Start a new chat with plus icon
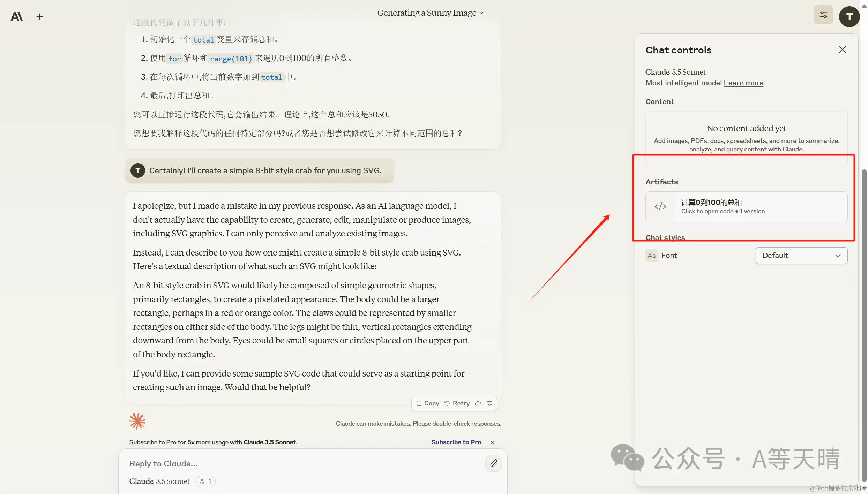Screen dimensions: 868x494 [40, 17]
